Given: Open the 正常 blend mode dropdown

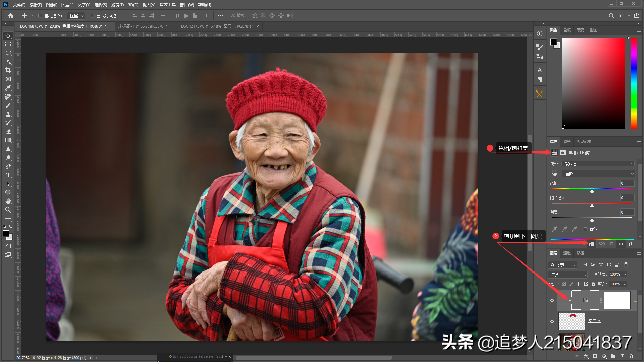Looking at the screenshot, I should coord(568,275).
